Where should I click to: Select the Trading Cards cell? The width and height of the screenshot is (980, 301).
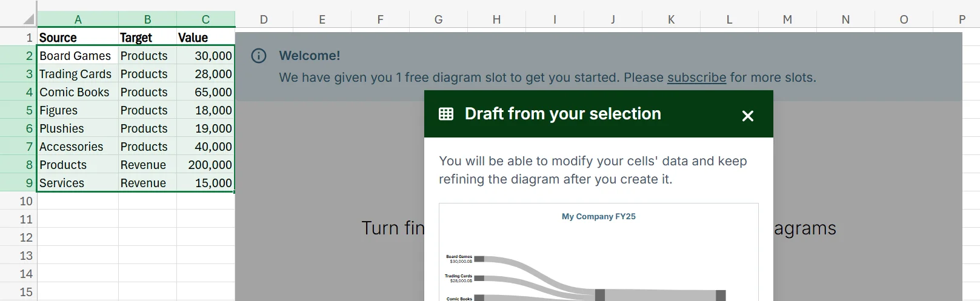(78, 74)
